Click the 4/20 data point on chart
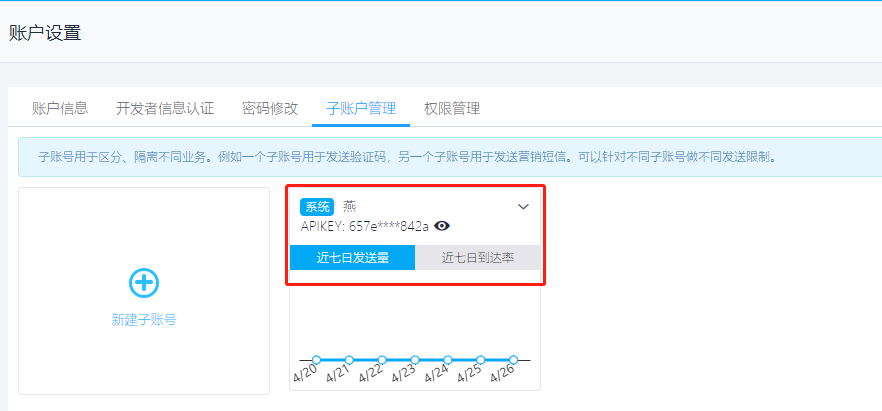Viewport: 882px width, 411px height. pyautogui.click(x=316, y=360)
